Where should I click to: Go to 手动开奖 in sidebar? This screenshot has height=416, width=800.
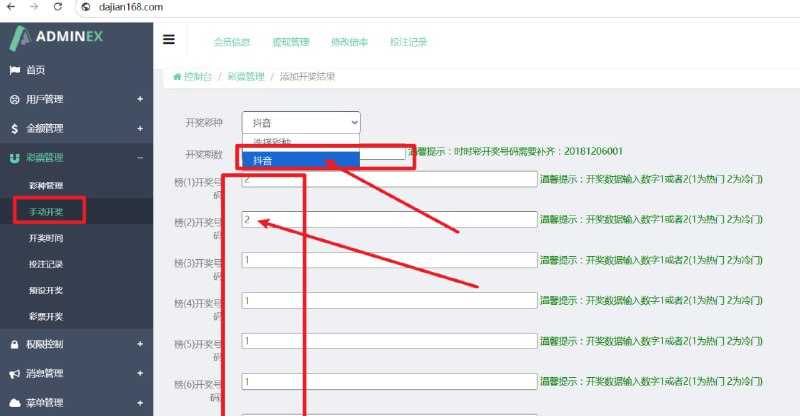pos(46,212)
